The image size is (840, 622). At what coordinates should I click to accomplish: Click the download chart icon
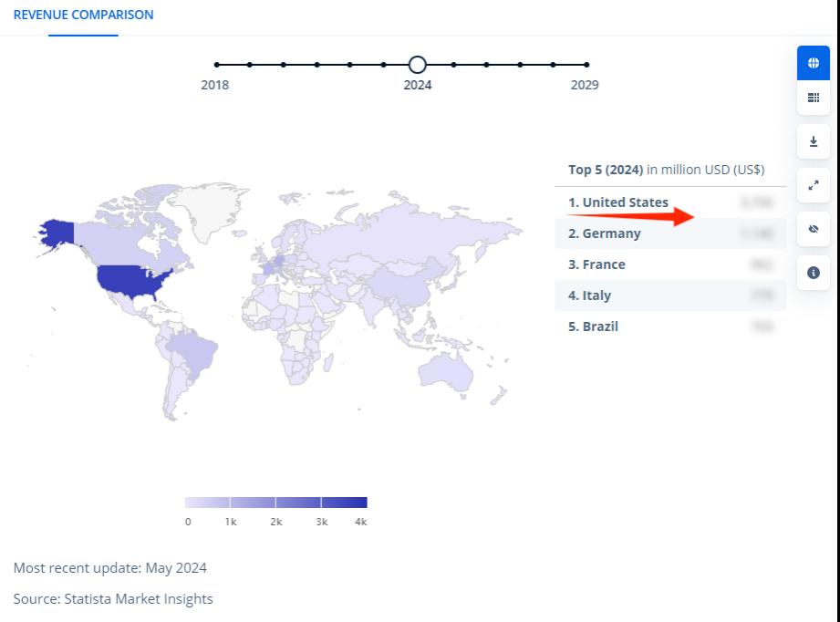(x=814, y=142)
